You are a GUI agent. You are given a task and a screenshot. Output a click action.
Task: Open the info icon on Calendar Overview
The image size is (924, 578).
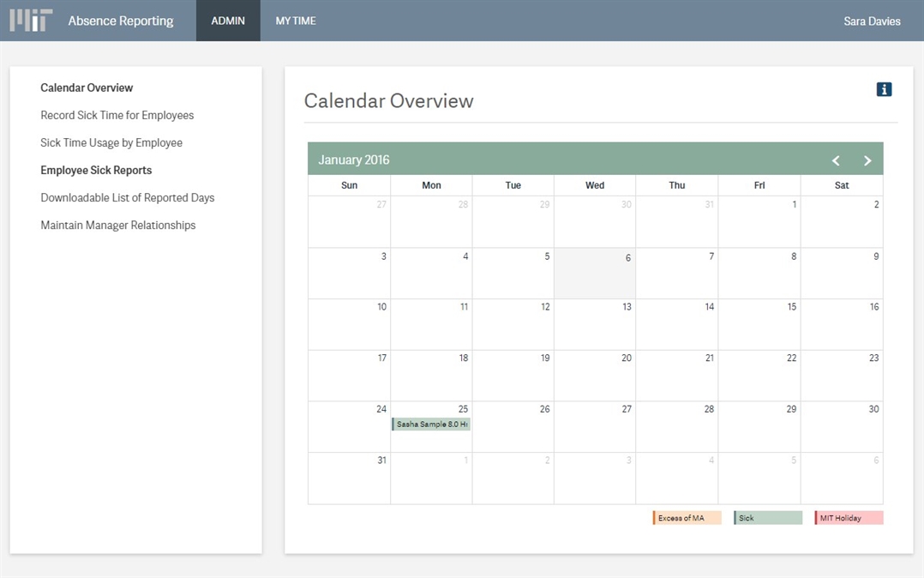pos(884,89)
